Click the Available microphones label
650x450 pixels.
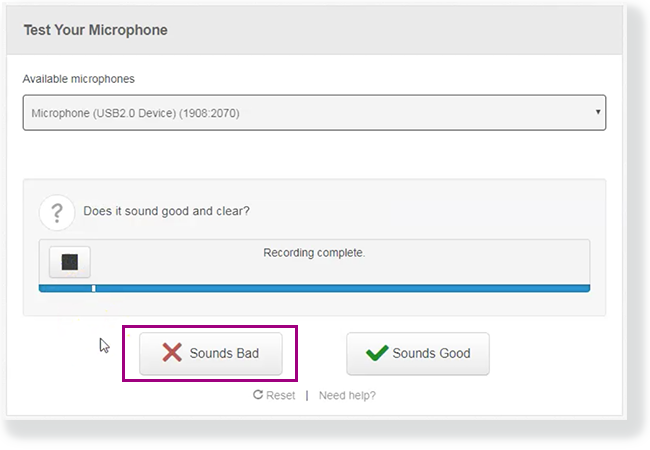click(78, 79)
